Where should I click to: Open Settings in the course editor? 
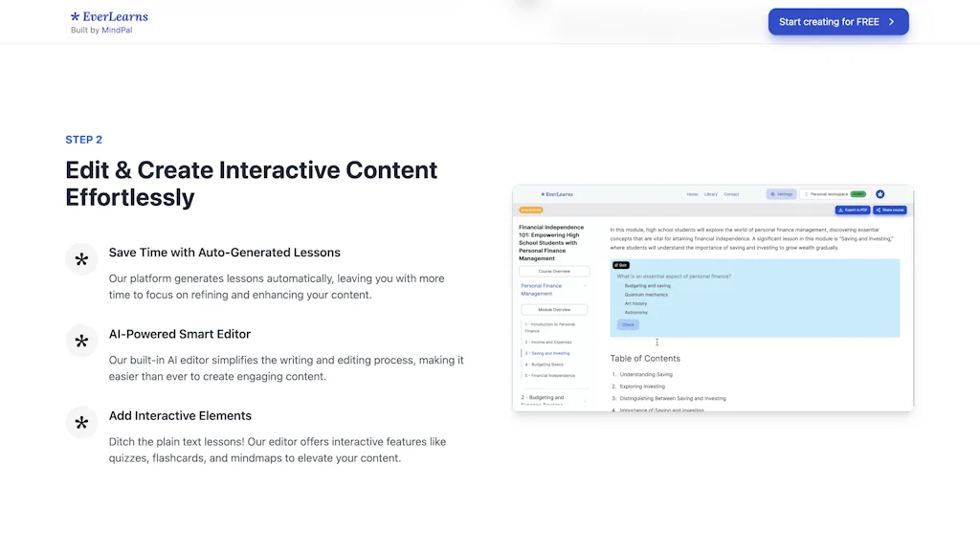point(782,194)
